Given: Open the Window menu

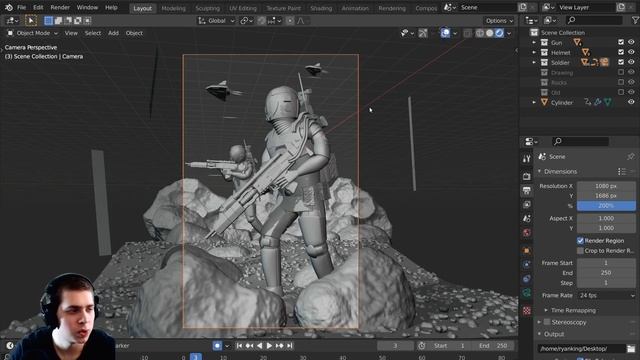Looking at the screenshot, I should [x=87, y=7].
